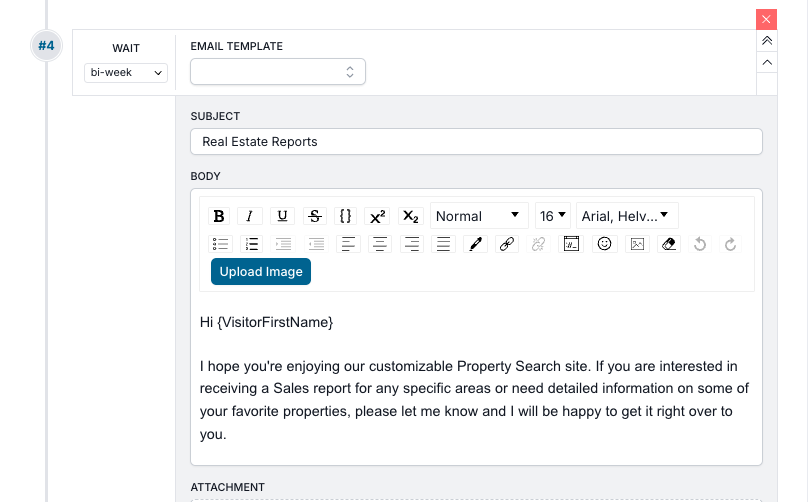Toggle underline formatting

(283, 216)
